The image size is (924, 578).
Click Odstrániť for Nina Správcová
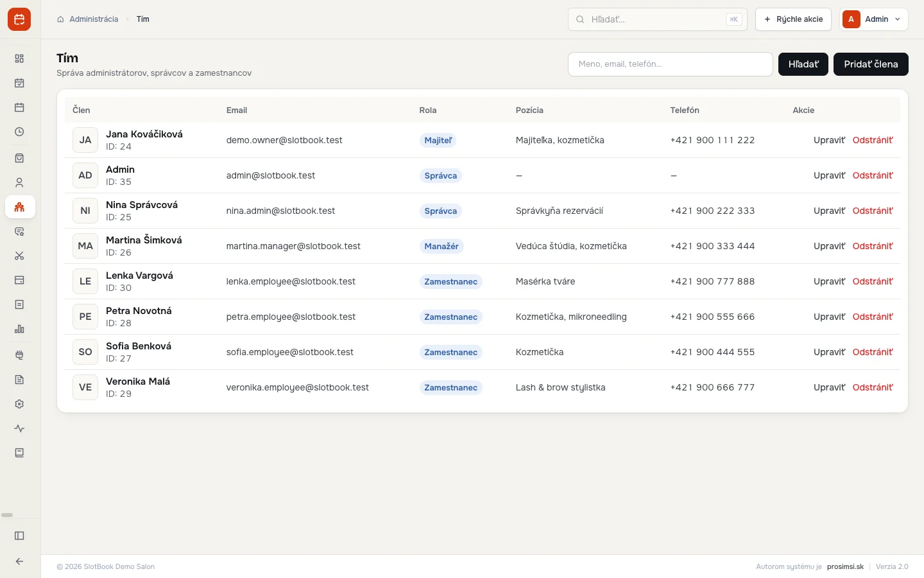pos(873,211)
